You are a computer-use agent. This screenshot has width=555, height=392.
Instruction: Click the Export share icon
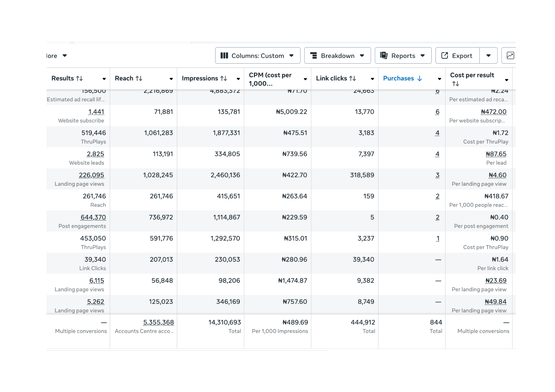[445, 55]
